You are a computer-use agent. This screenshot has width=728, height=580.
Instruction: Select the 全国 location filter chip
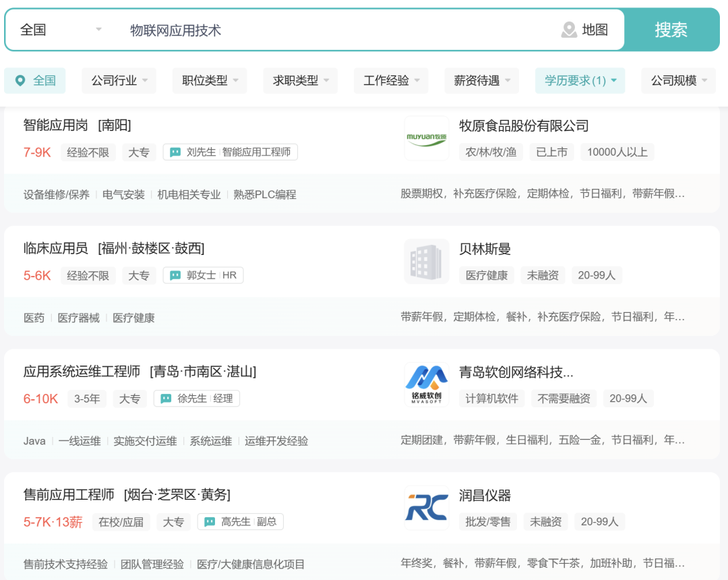click(35, 81)
